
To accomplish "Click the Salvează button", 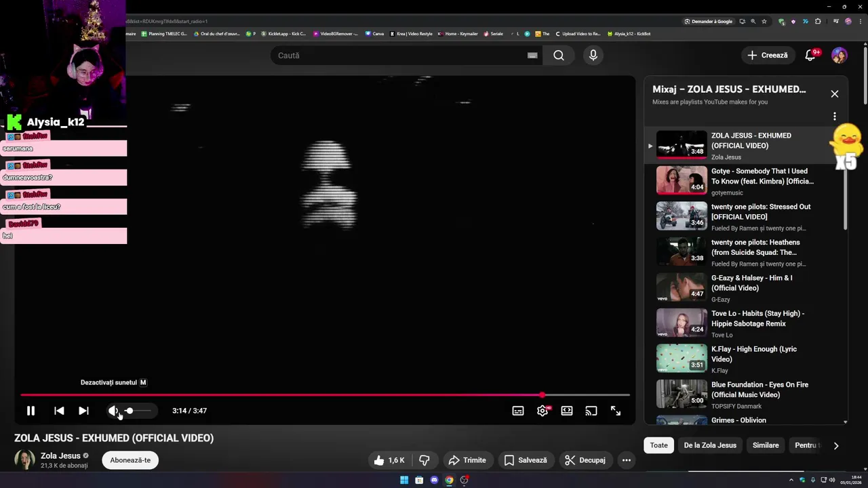I will point(526,460).
